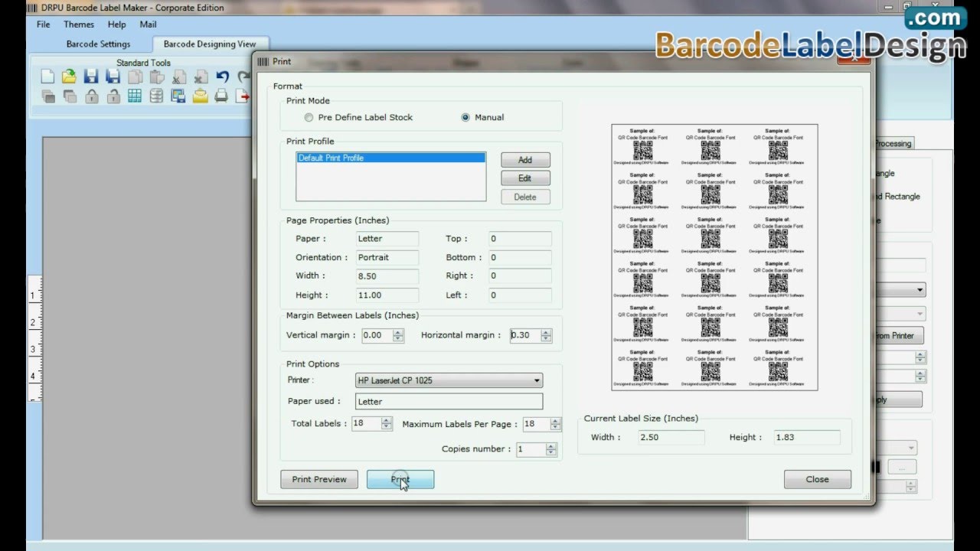Click the Current Label Size Width field

(671, 438)
